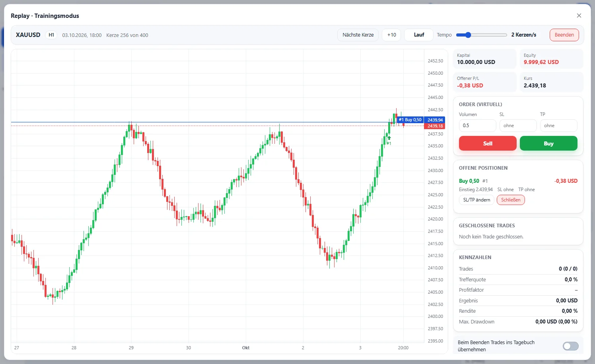Image resolution: width=595 pixels, height=364 pixels.
Task: Click the #1 Buy 0,50 chart label
Action: [x=410, y=120]
